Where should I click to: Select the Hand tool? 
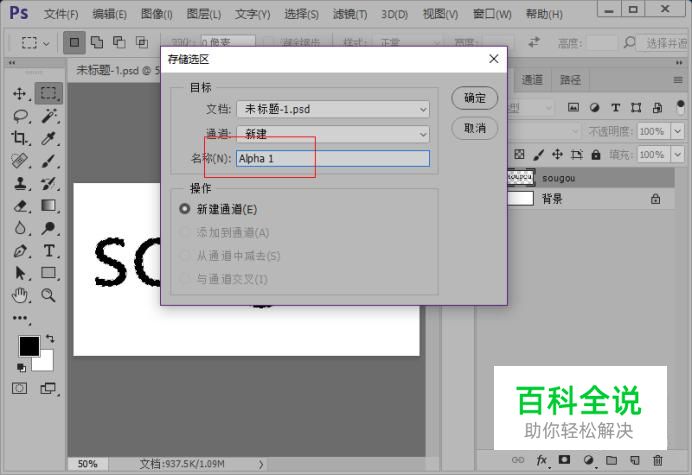[20, 295]
